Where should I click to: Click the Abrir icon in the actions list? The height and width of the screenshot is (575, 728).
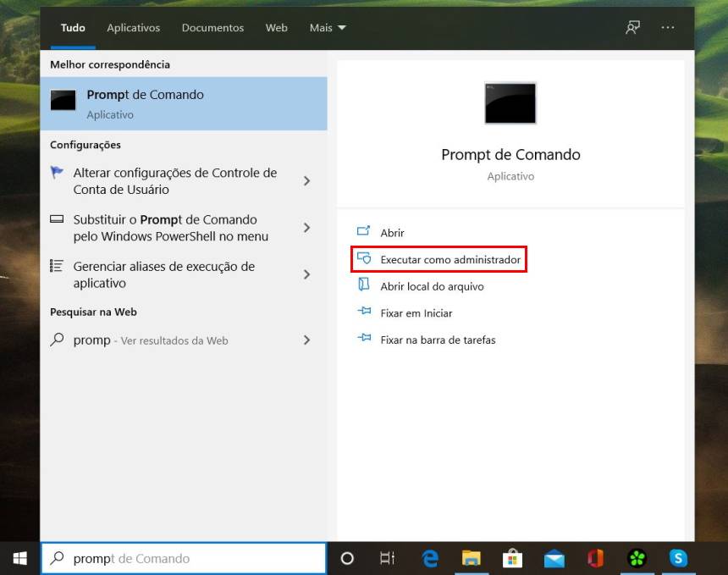[363, 231]
